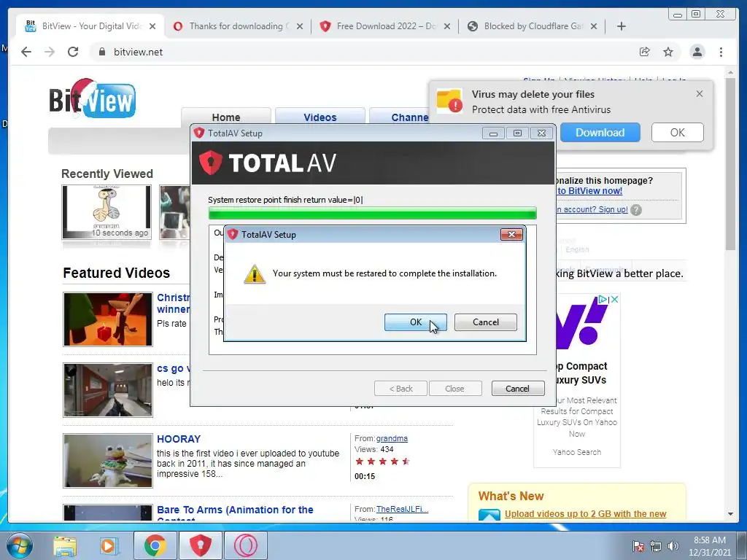
Task: Open the cs go featured video thumbnail
Action: (108, 390)
